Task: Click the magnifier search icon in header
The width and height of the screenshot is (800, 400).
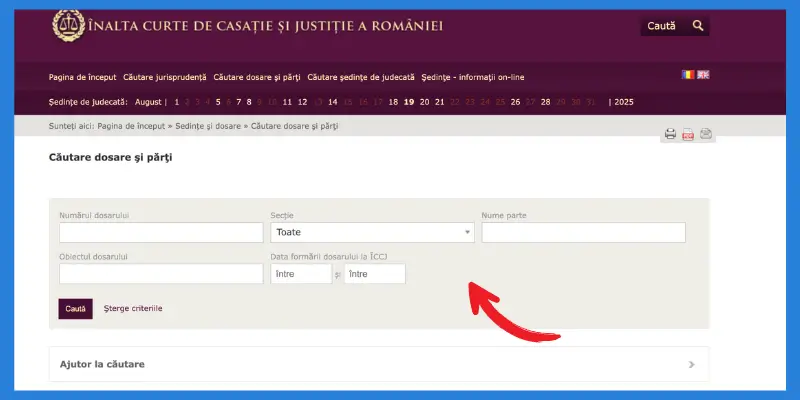Action: (698, 26)
